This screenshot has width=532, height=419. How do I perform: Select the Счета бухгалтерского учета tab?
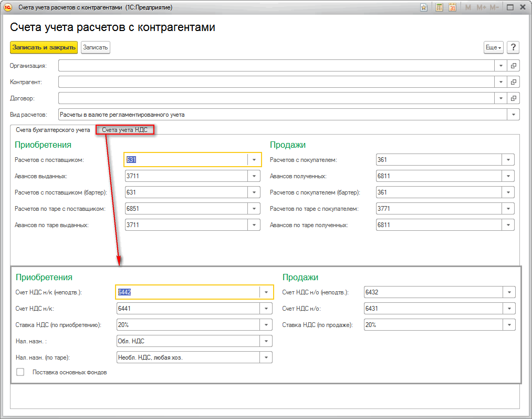[53, 129]
